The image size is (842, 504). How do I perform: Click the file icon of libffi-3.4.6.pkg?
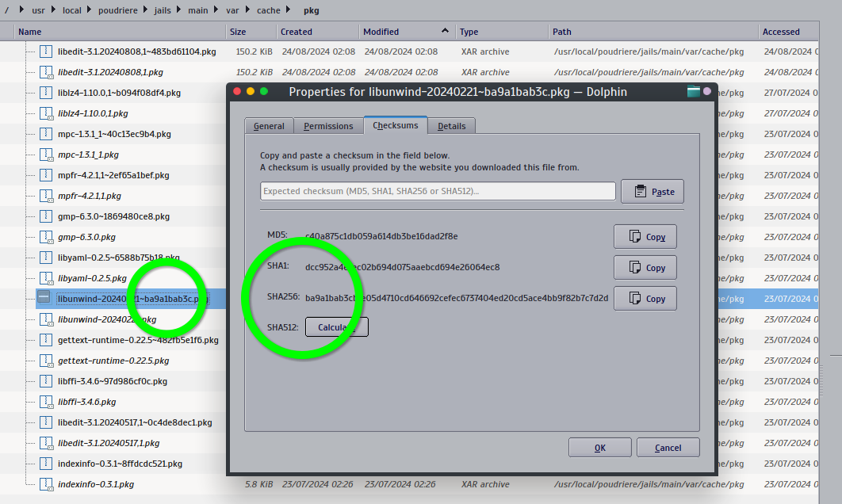tap(45, 402)
